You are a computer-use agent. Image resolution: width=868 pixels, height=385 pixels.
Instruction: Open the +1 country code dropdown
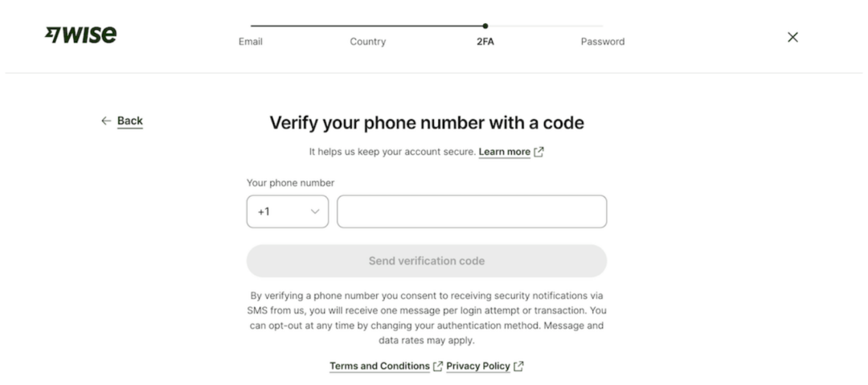[x=287, y=211]
